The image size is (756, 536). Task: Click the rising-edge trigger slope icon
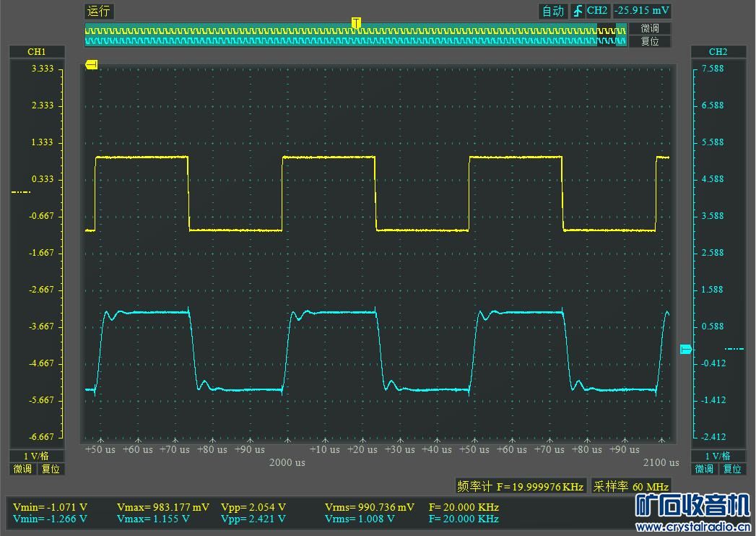pyautogui.click(x=577, y=11)
